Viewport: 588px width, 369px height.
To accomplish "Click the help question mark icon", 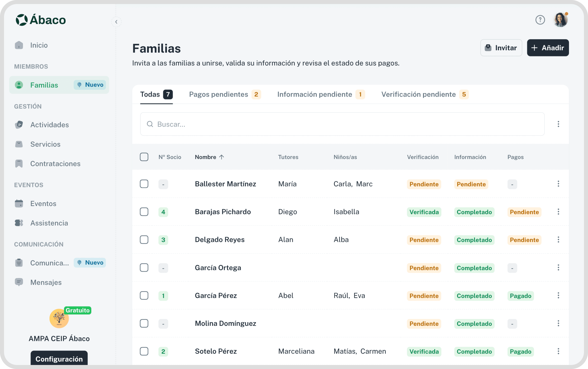I will [x=540, y=20].
